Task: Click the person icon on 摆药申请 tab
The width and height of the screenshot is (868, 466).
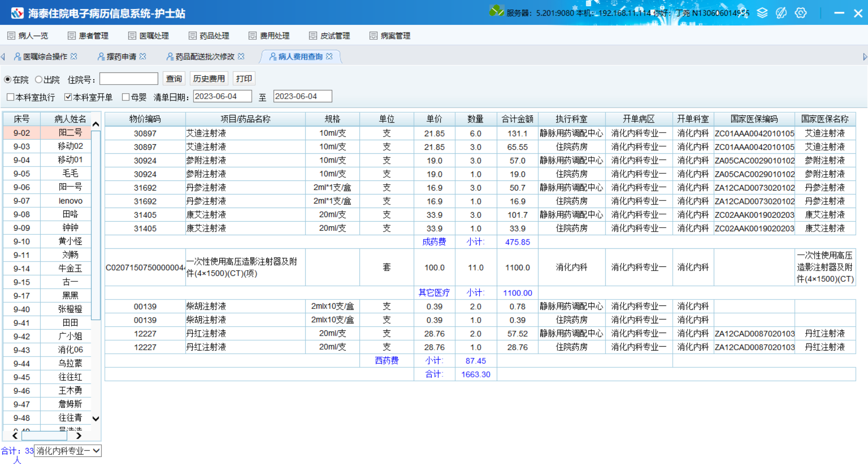Action: coord(101,57)
